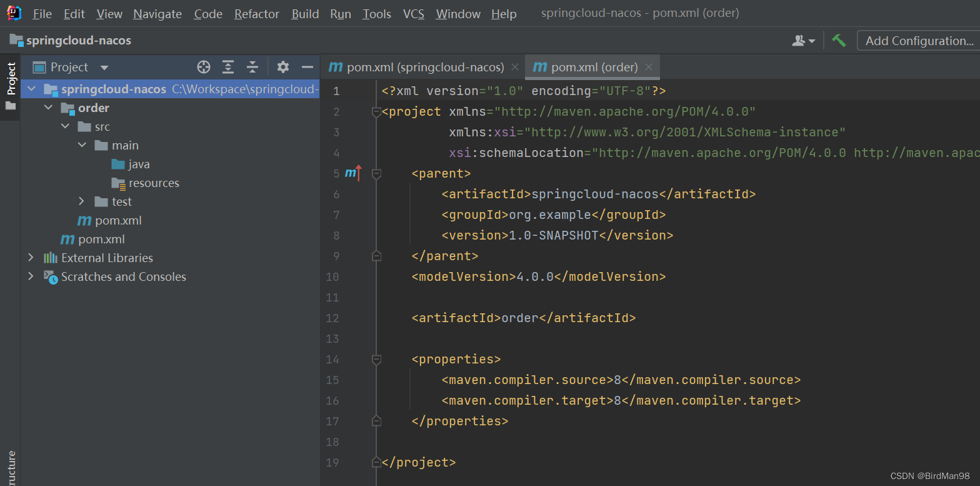Viewport: 980px width, 486px height.
Task: Click the order module folder icon
Action: [x=67, y=108]
